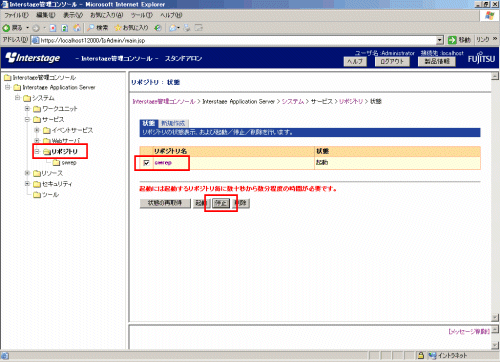Viewport: 500px width, 362px height.
Task: Click the Stop loading icon
Action: [x=53, y=28]
